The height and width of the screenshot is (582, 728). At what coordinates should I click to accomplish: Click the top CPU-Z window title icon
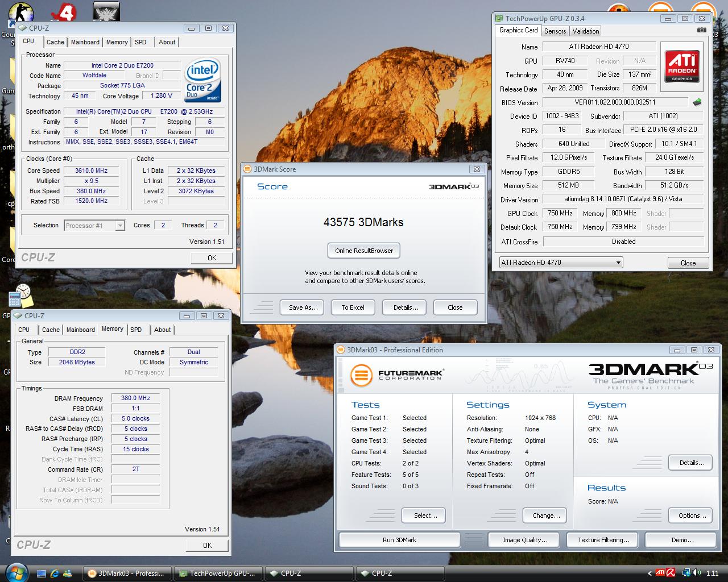[x=22, y=28]
